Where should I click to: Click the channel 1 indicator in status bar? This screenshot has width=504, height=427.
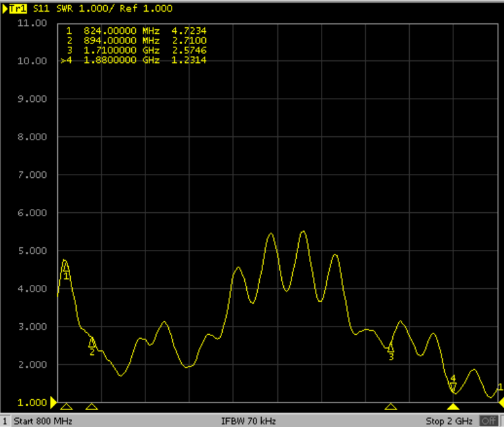point(5,421)
